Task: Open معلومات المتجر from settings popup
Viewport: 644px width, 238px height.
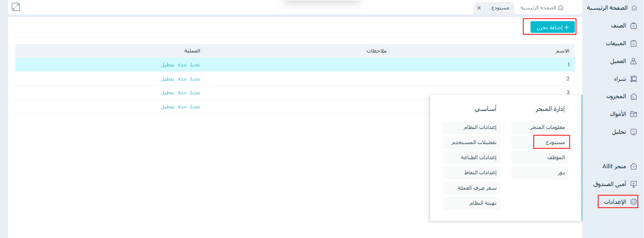Action: [547, 127]
